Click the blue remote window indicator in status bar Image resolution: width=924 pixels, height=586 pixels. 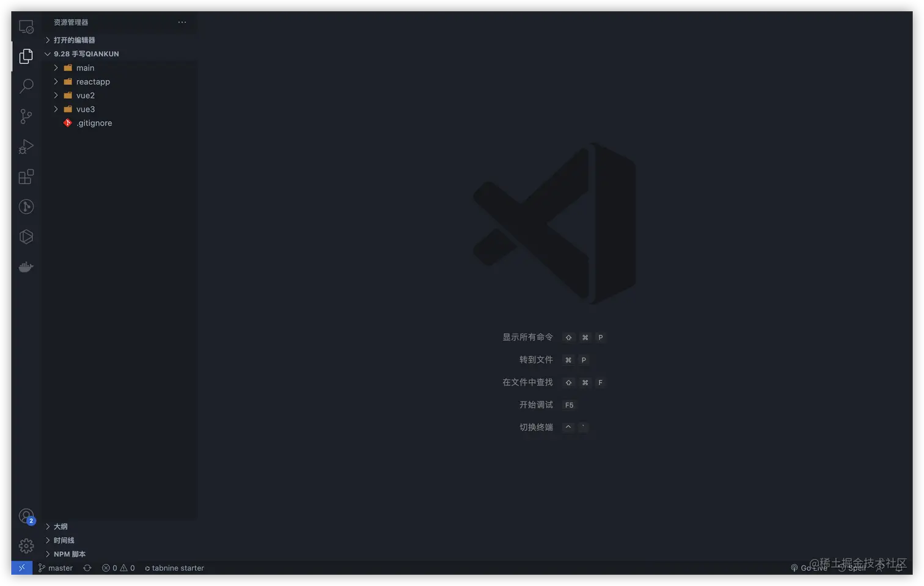[x=21, y=568]
